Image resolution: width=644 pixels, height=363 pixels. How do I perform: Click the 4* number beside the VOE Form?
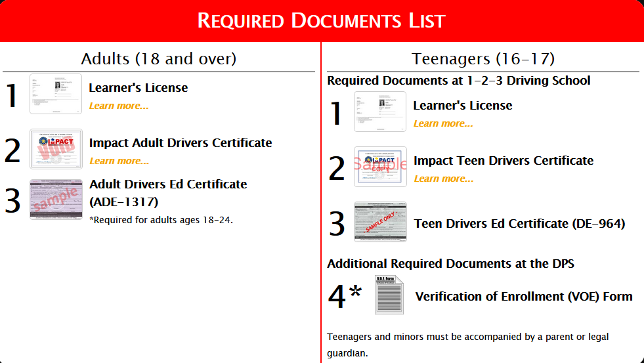tap(345, 295)
